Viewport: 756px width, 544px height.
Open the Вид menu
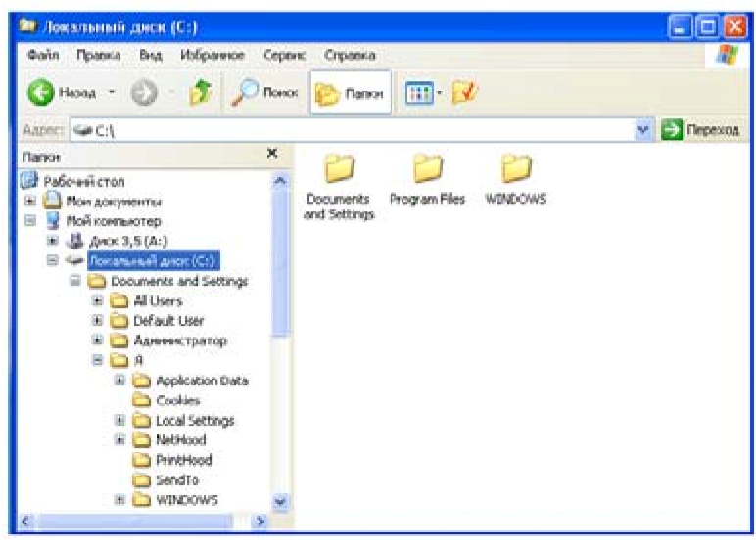(x=151, y=55)
